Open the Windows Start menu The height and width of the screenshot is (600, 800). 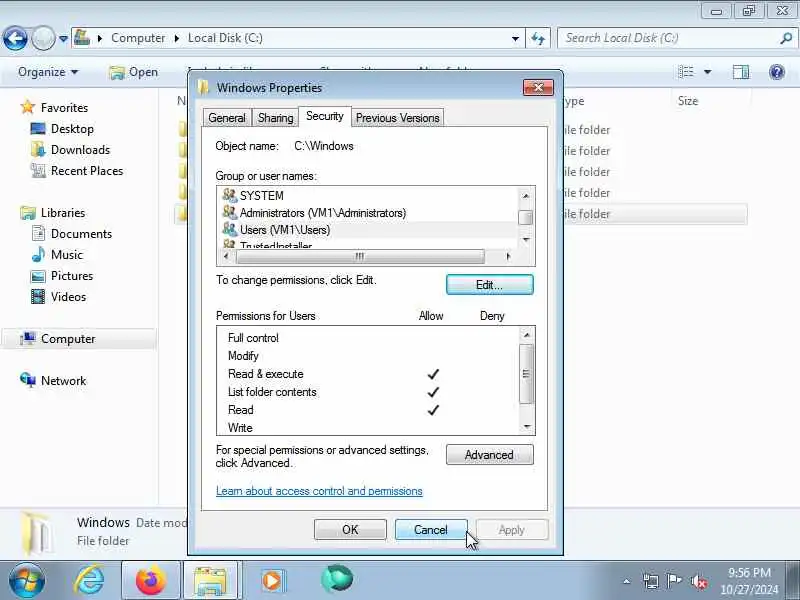26,580
